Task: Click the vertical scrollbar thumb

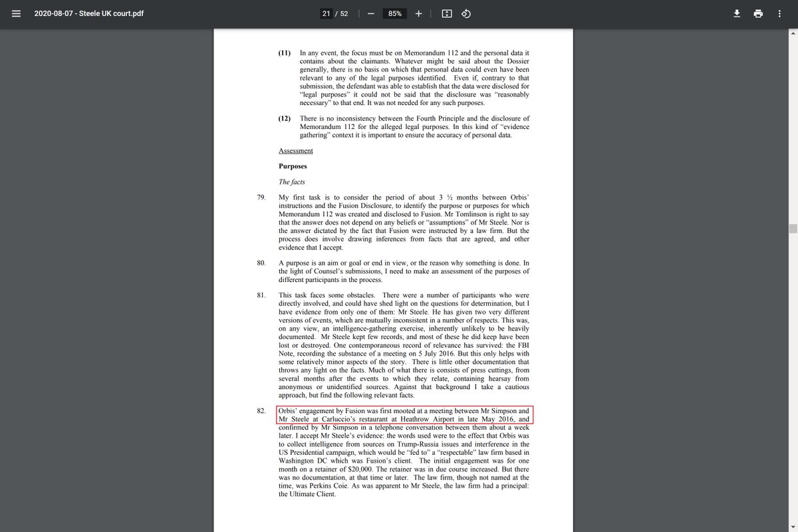Action: click(792, 229)
